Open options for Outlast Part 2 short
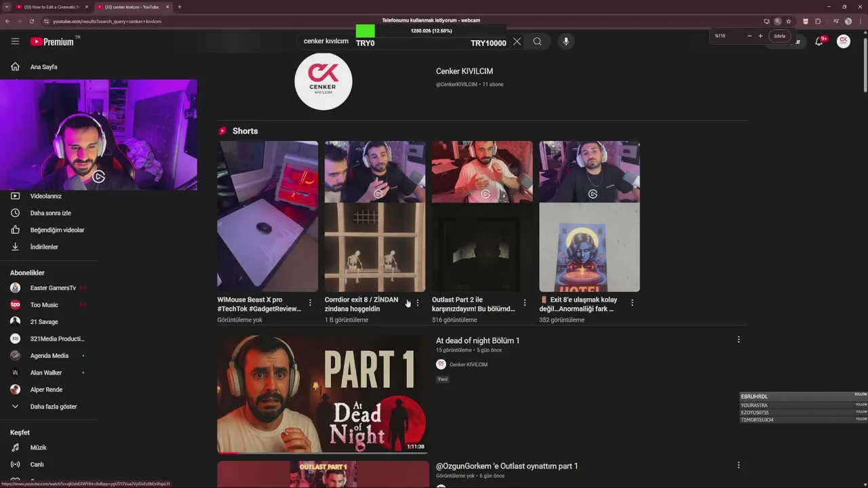 [524, 303]
